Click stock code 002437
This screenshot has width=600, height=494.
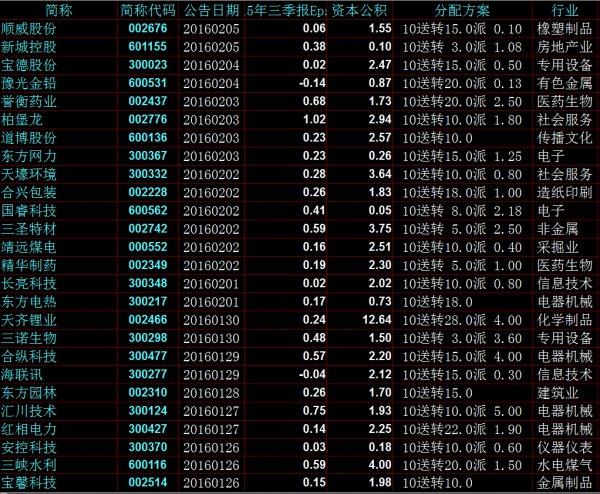[x=148, y=101]
